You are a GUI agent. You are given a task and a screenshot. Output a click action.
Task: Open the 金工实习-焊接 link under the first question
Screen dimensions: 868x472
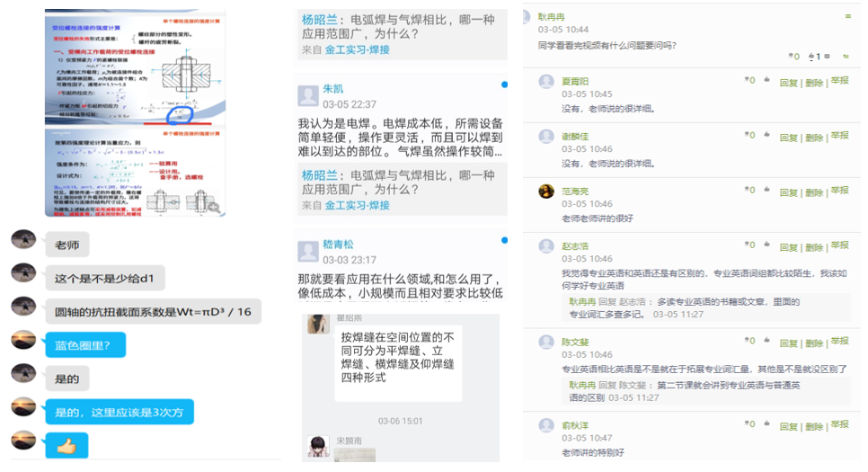pos(357,49)
